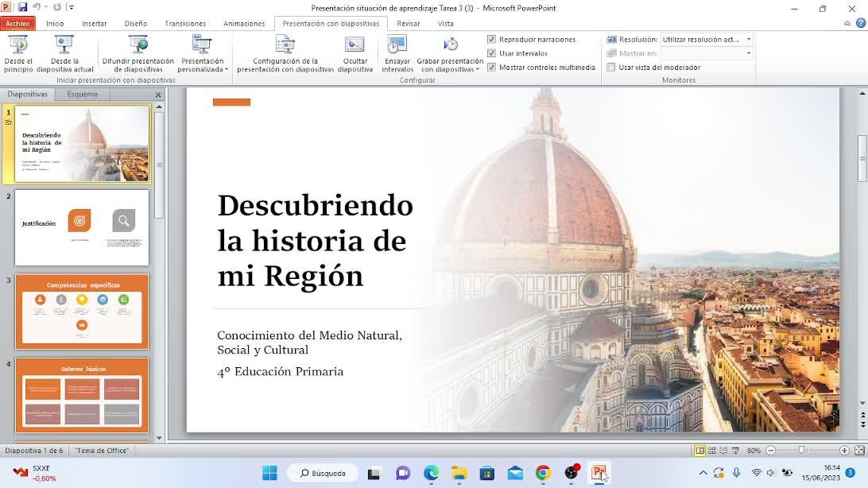
Task: Start slideshow with Desde el principio icon
Action: [x=18, y=46]
